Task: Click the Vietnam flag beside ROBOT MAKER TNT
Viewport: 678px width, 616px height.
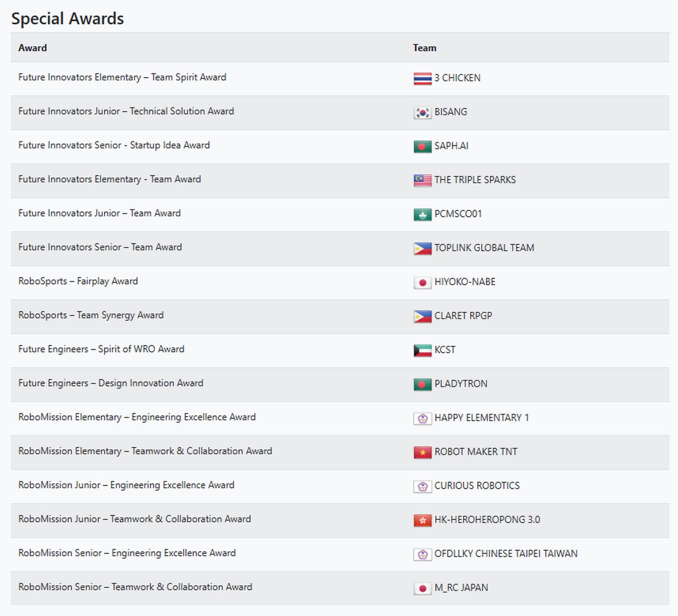Action: [423, 452]
